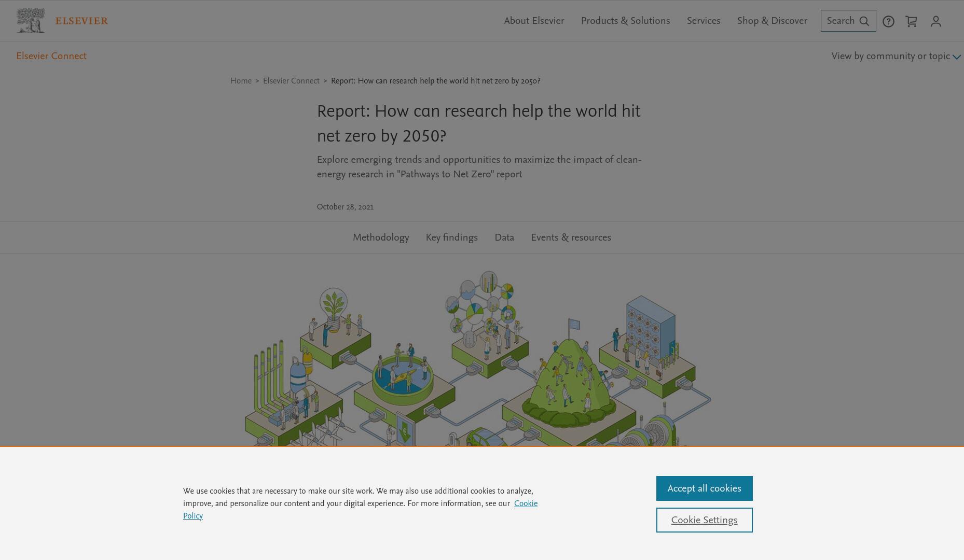Expand View by community or topic dropdown

pos(896,56)
